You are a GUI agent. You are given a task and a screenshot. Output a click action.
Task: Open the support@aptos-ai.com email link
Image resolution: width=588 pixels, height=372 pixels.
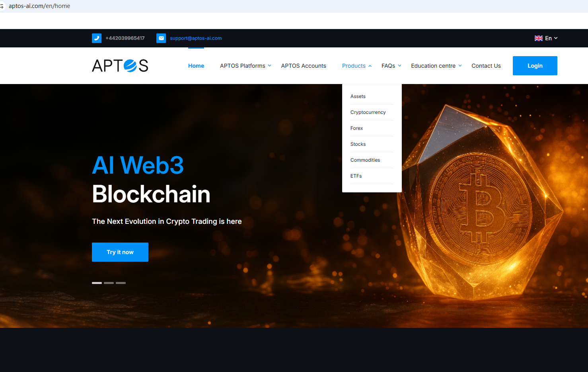tap(196, 38)
